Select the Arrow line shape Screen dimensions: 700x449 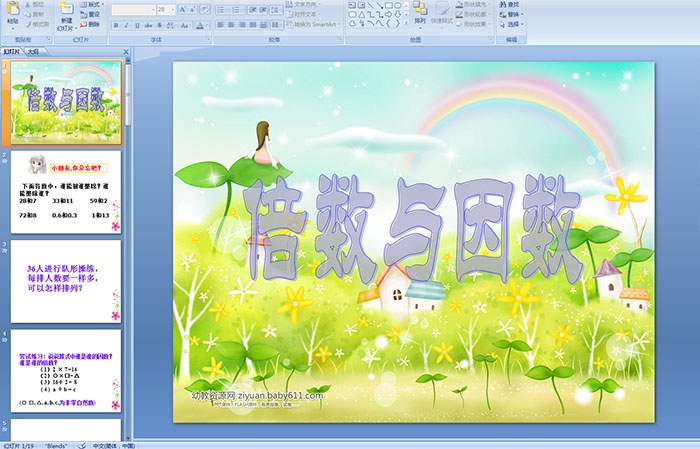pos(379,5)
